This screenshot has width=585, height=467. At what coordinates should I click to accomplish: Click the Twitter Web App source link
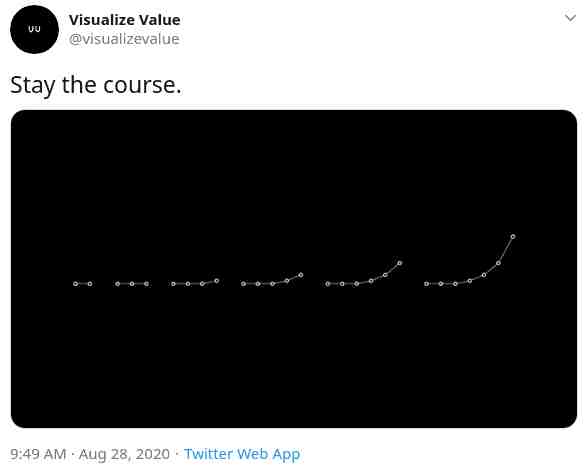click(242, 454)
